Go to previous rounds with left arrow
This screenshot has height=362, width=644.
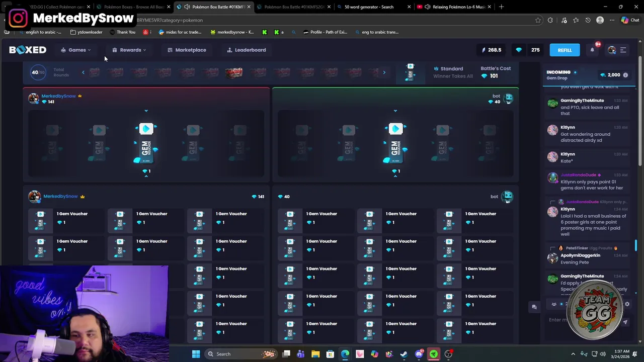(83, 72)
